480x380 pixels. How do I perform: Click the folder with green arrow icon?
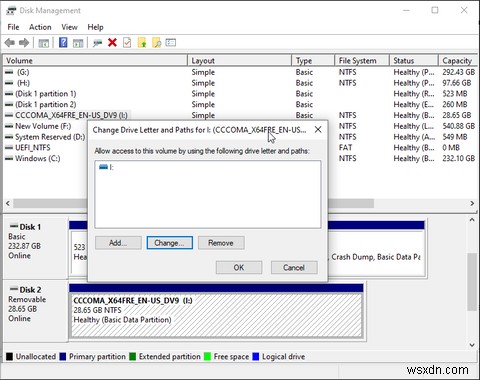click(142, 43)
